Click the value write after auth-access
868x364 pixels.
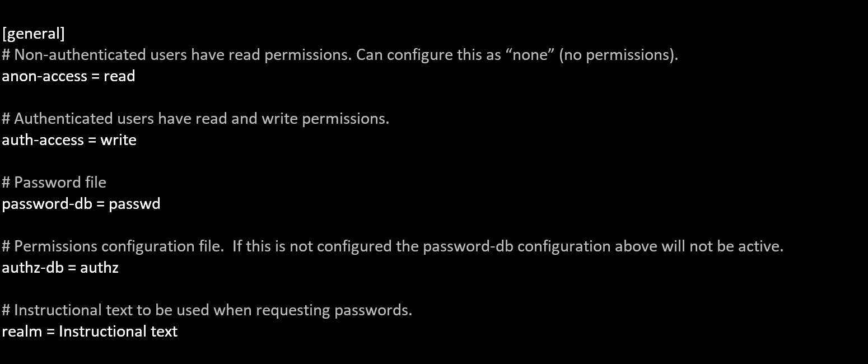[118, 140]
